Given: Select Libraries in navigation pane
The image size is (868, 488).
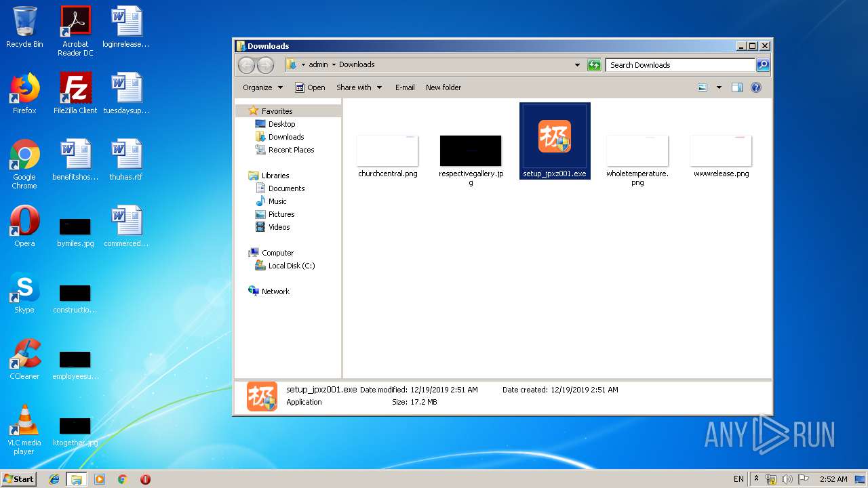Looking at the screenshot, I should coord(275,176).
